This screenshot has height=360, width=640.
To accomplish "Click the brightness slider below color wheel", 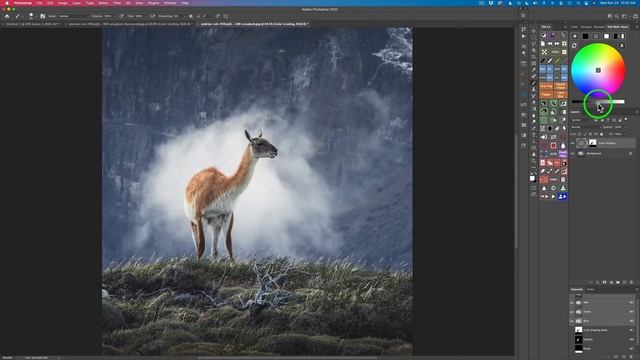I will [x=598, y=101].
